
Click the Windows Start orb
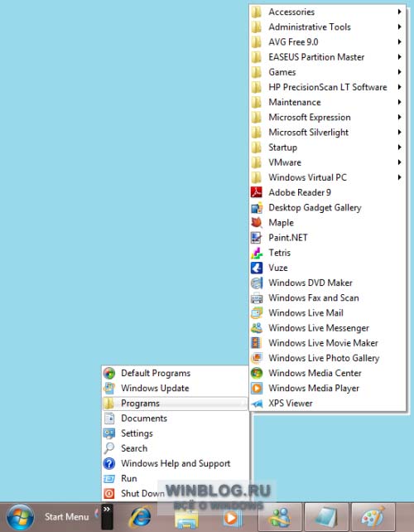[x=21, y=517]
